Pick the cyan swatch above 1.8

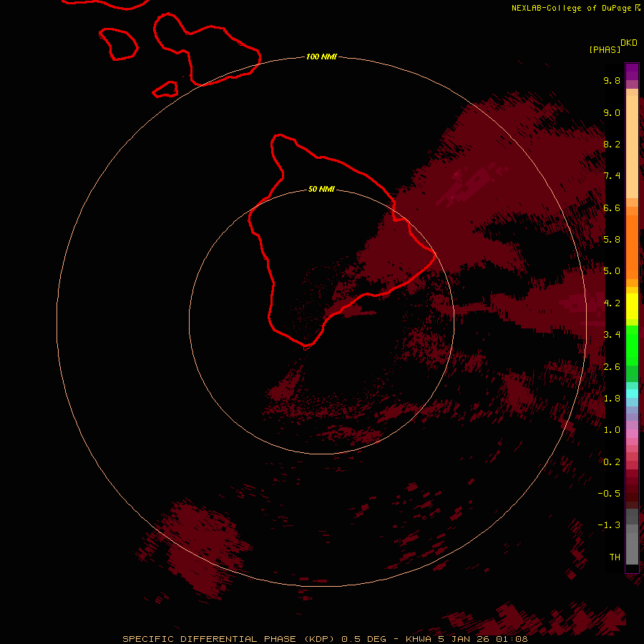coord(632,394)
